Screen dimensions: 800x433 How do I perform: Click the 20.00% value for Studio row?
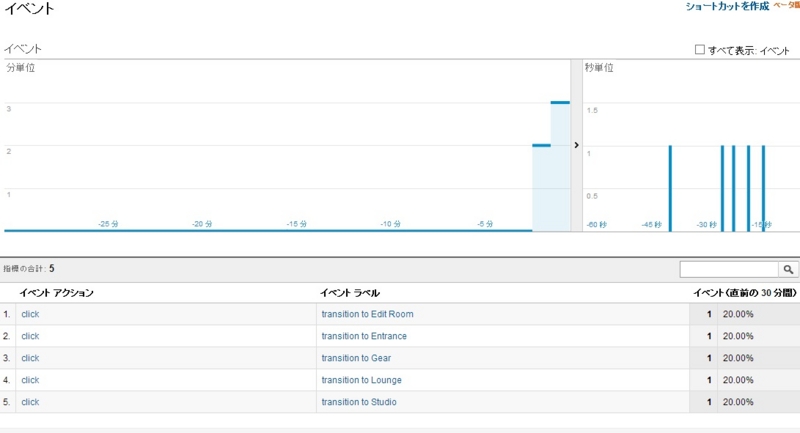point(738,402)
